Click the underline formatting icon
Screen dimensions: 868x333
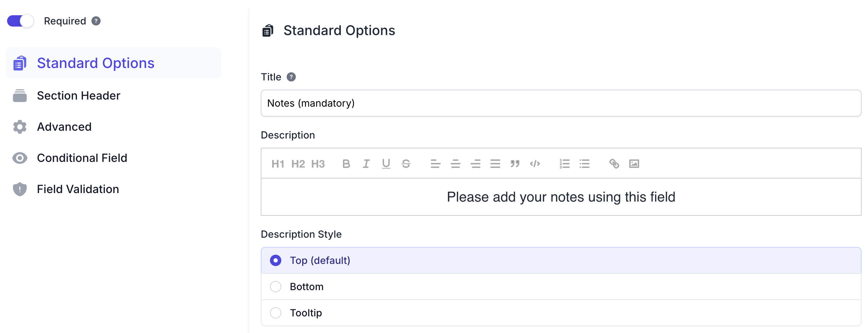pos(386,164)
